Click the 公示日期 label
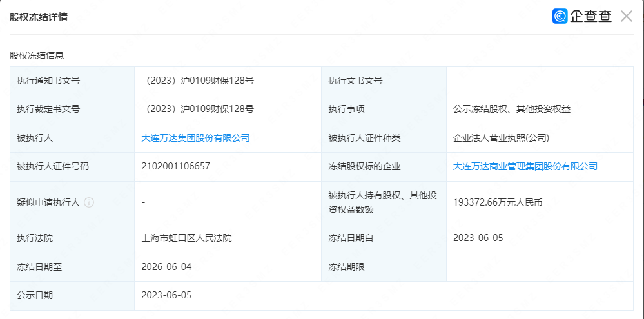Viewport: 644px width, 319px height. (x=35, y=296)
